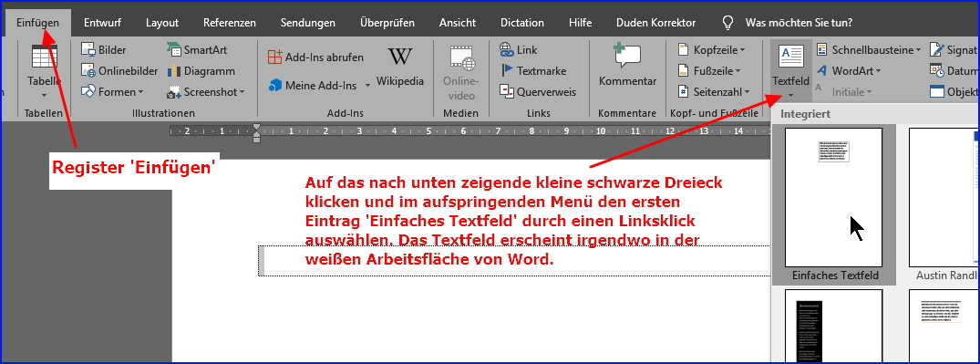980x364 pixels.
Task: Open the Sendungen tab
Action: [307, 23]
